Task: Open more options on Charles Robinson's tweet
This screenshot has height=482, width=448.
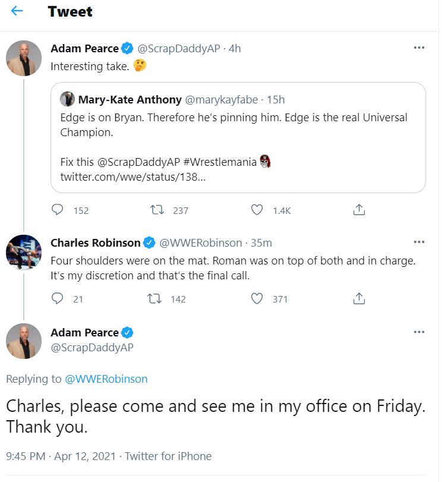Action: click(x=419, y=242)
